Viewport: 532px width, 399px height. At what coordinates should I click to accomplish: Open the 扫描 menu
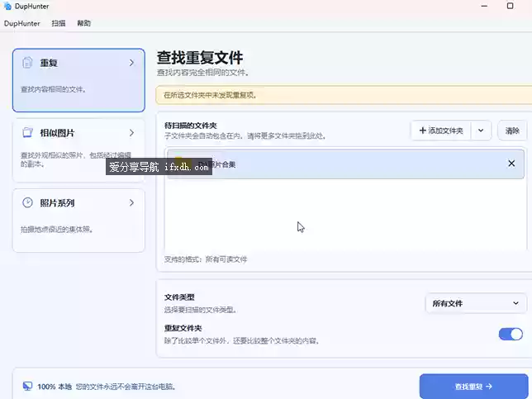(59, 23)
